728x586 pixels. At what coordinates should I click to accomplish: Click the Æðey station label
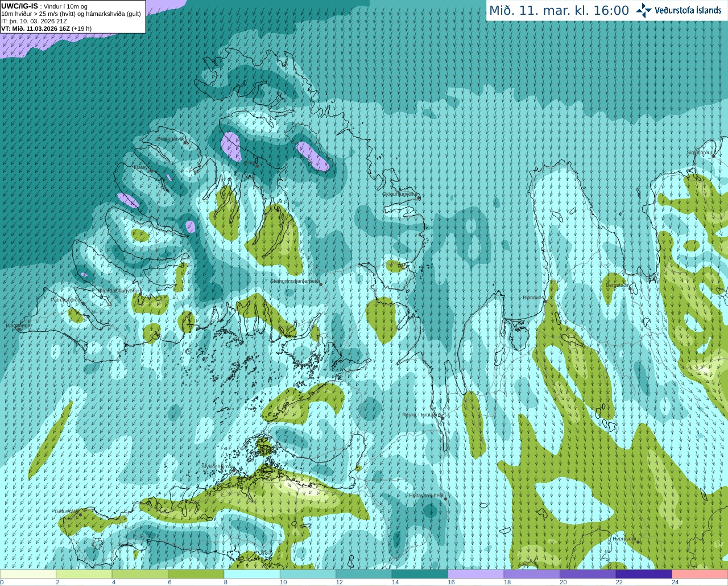tap(250, 163)
